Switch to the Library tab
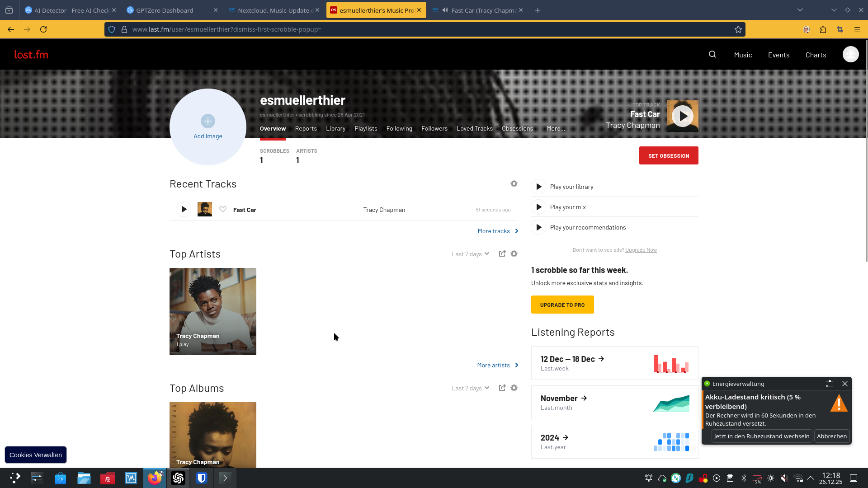868x488 pixels. [x=335, y=129]
